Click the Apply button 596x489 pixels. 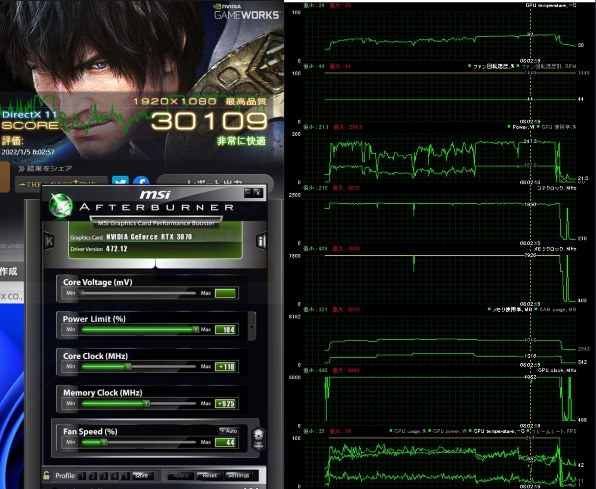click(x=181, y=476)
